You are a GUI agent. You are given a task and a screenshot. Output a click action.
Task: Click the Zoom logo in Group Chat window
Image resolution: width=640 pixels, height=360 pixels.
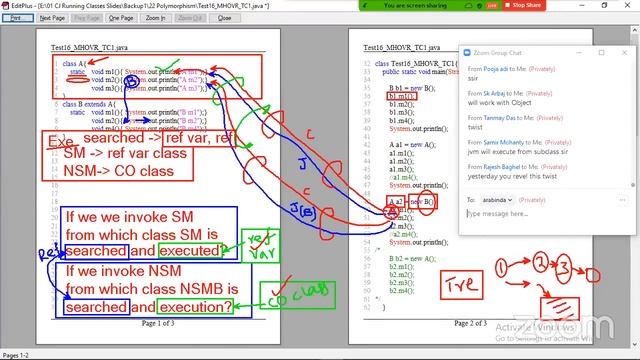coord(467,53)
